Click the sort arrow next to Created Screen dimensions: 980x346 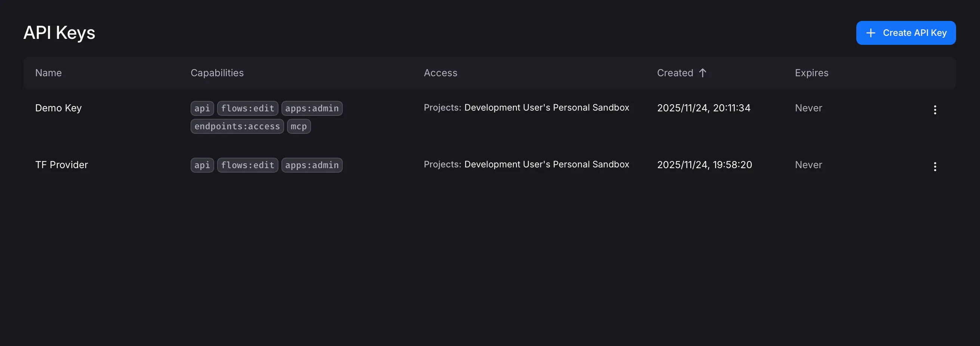(702, 72)
